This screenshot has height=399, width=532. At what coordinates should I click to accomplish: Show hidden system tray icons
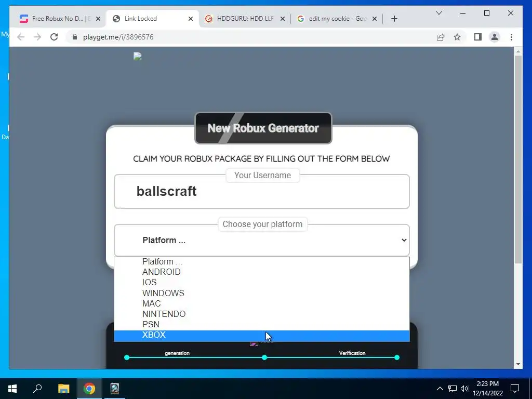pos(440,389)
